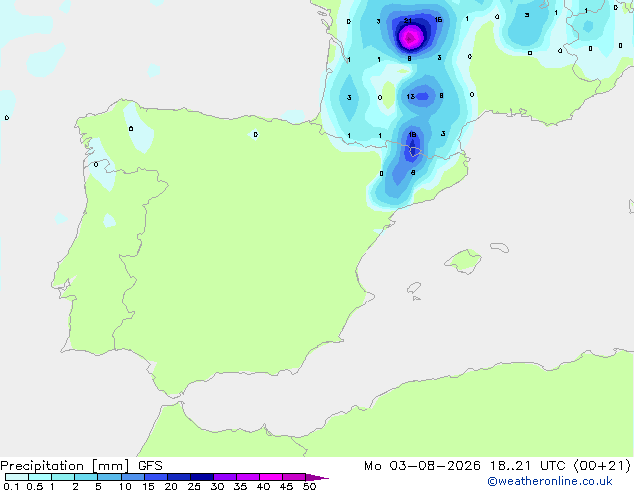Click the 0.1–0.5 mm legend color swatch
The width and height of the screenshot is (634, 490).
click(x=17, y=477)
